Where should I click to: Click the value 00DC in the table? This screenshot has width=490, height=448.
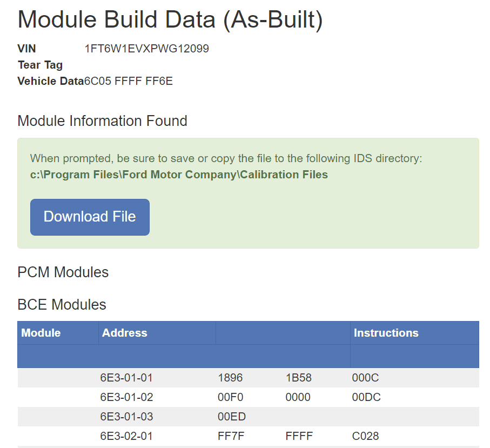coord(366,397)
